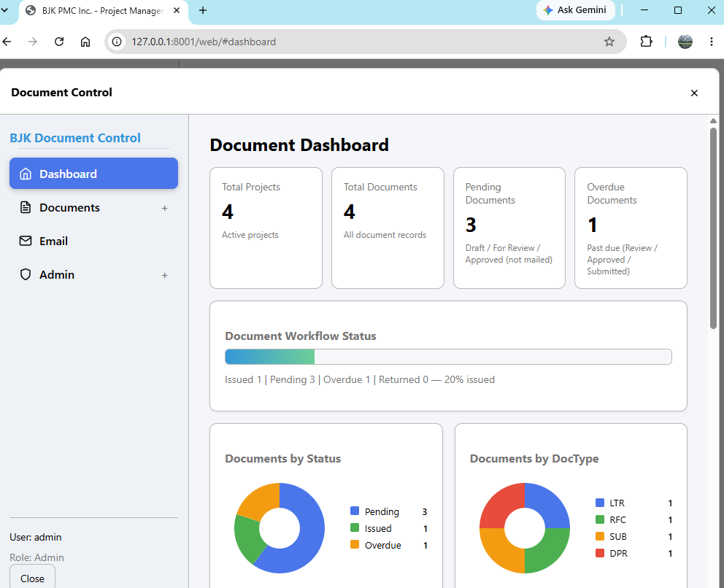Click the browser Back arrow
Screen dimensions: 724x588
(7, 42)
